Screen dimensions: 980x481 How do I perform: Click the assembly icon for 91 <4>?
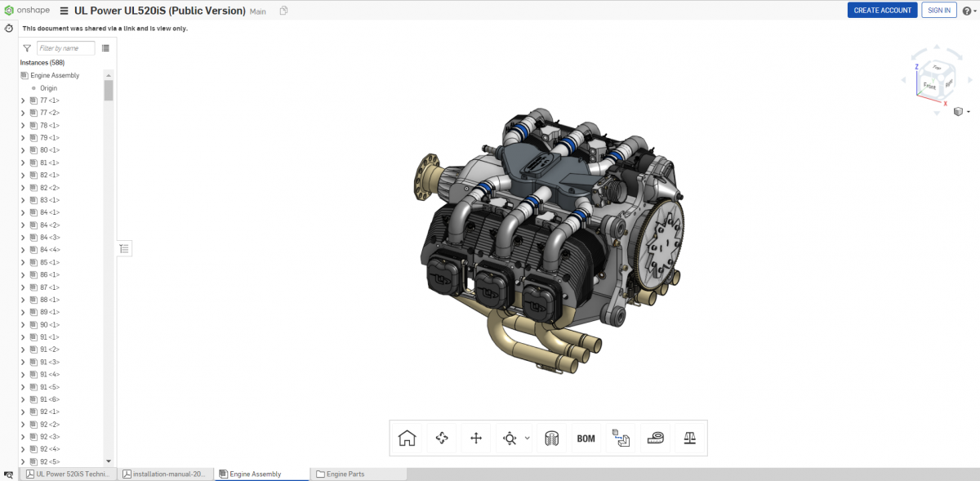click(x=33, y=374)
